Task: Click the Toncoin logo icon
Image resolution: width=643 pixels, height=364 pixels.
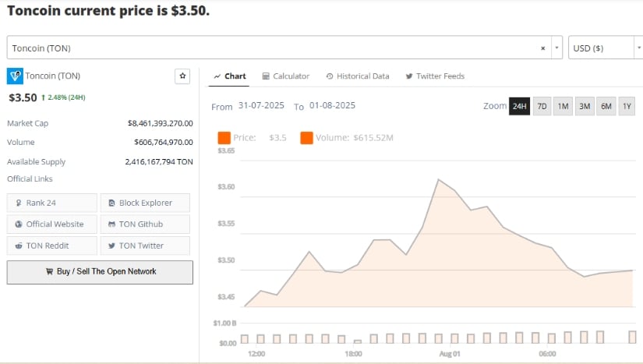Action: coord(15,76)
